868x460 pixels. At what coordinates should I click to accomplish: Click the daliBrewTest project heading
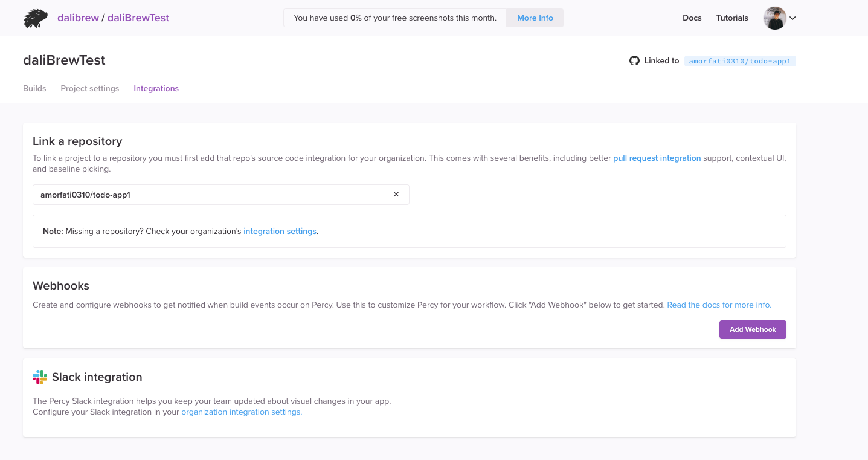[64, 60]
